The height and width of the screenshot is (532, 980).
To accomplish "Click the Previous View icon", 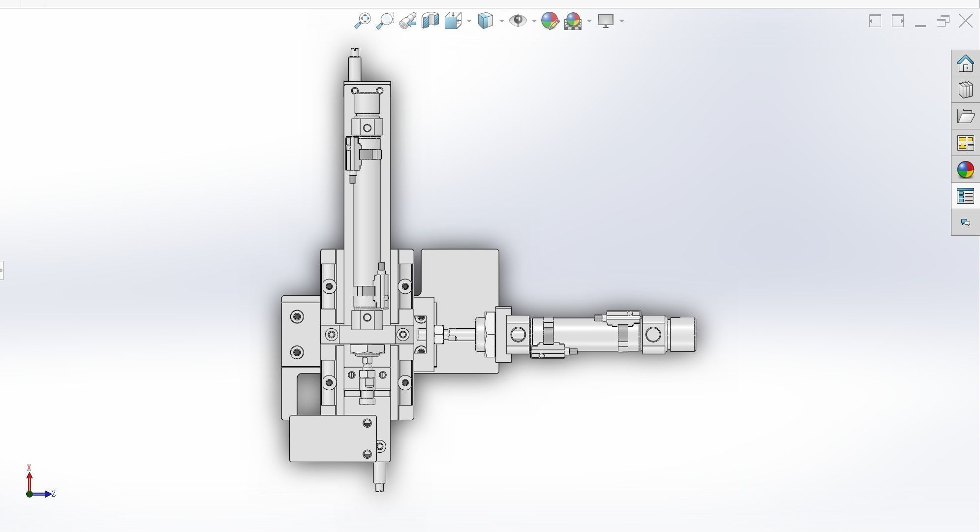I will point(408,21).
